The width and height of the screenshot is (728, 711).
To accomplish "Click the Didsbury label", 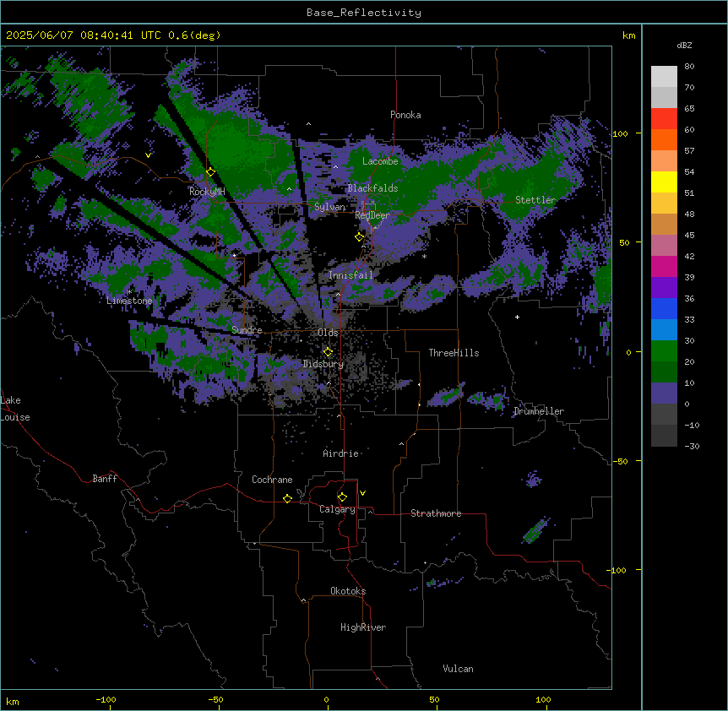I will pyautogui.click(x=323, y=364).
